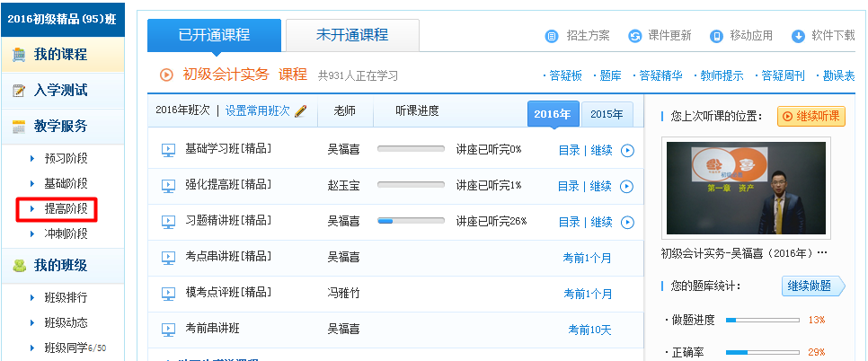Click the 招生方案 icon

(x=552, y=36)
